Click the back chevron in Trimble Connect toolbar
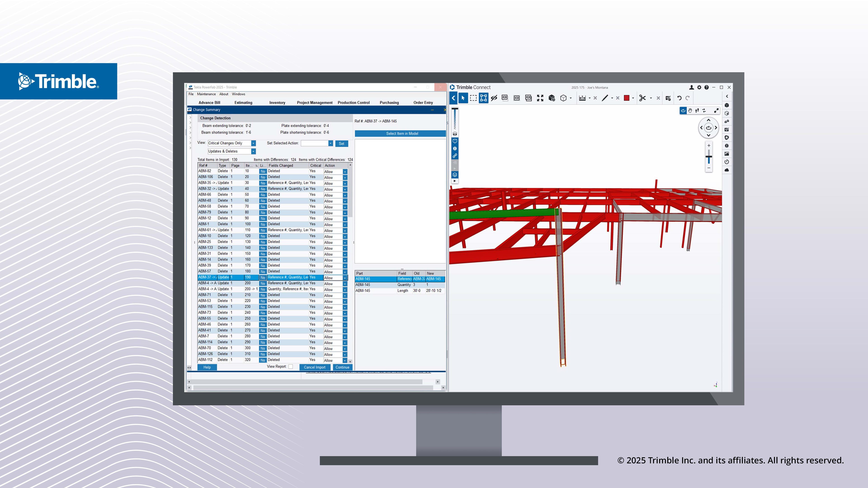 pyautogui.click(x=453, y=98)
